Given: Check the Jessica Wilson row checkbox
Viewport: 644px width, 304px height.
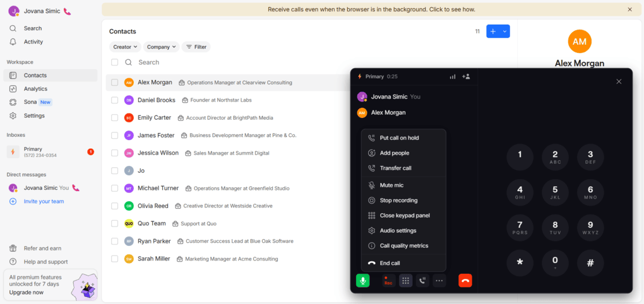Looking at the screenshot, I should pyautogui.click(x=114, y=153).
